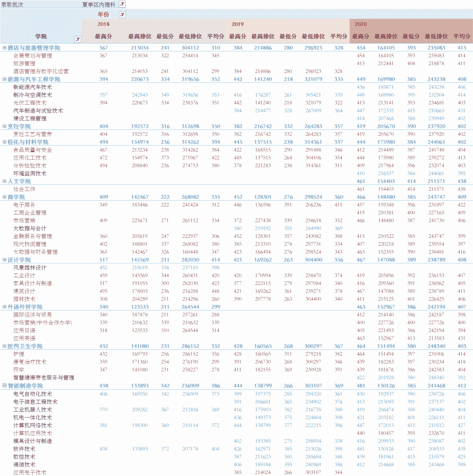Select the 年份 field label
Screen dimensions: 473x476
pyautogui.click(x=103, y=14)
